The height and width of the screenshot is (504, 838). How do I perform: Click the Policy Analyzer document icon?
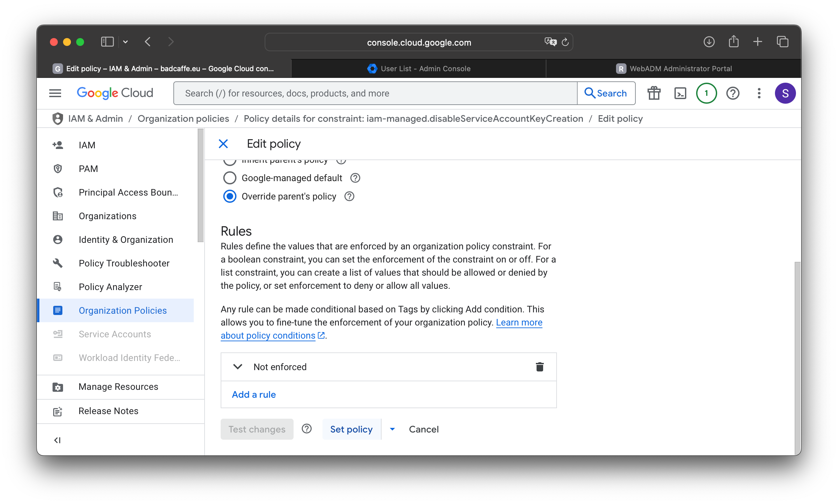pyautogui.click(x=58, y=287)
